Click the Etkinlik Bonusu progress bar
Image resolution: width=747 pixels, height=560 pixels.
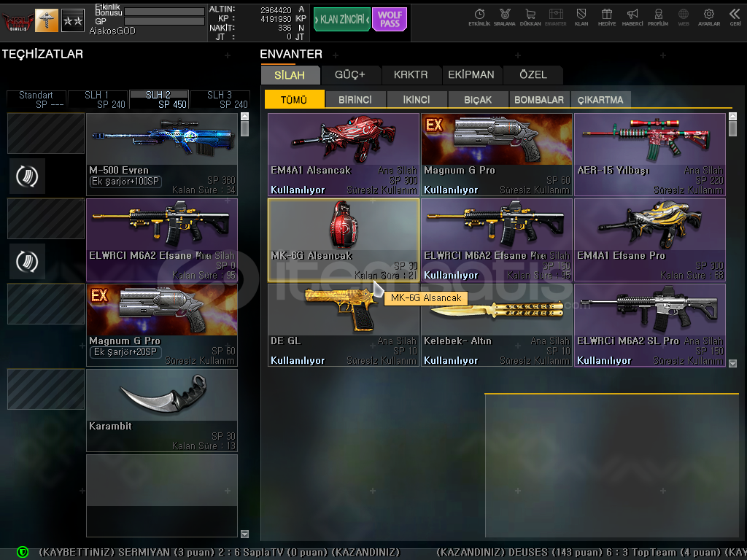point(164,12)
